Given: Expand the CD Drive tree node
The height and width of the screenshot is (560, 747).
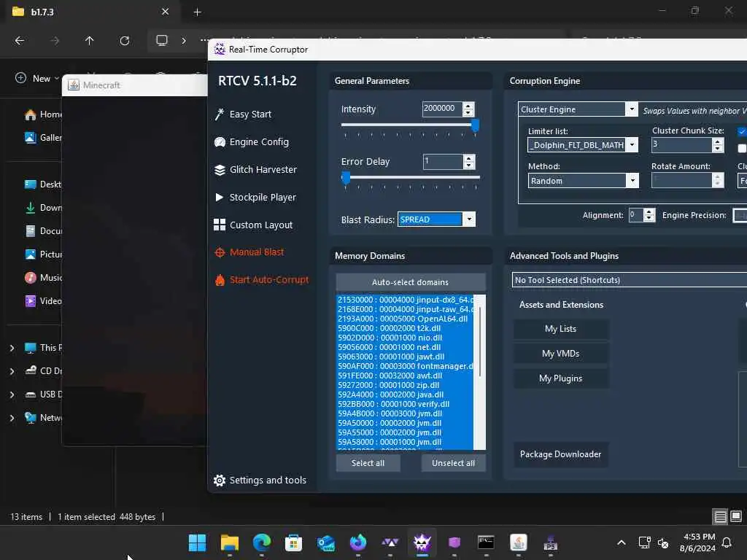Looking at the screenshot, I should [x=12, y=371].
